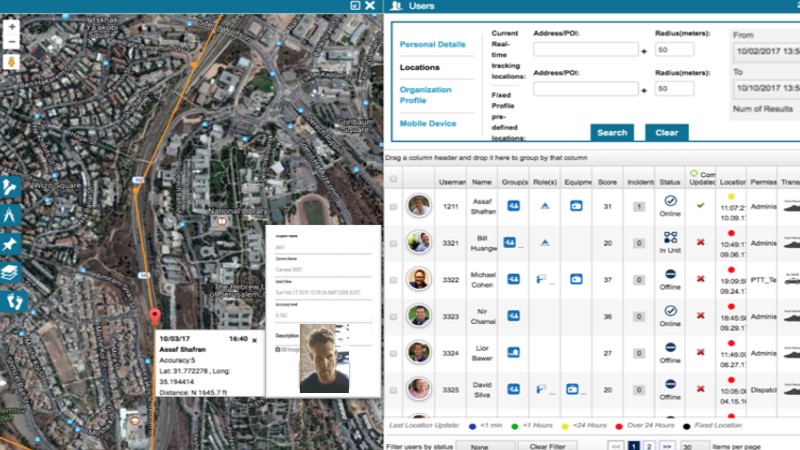The height and width of the screenshot is (450, 800).
Task: Click the red location marker on map
Action: pyautogui.click(x=154, y=318)
